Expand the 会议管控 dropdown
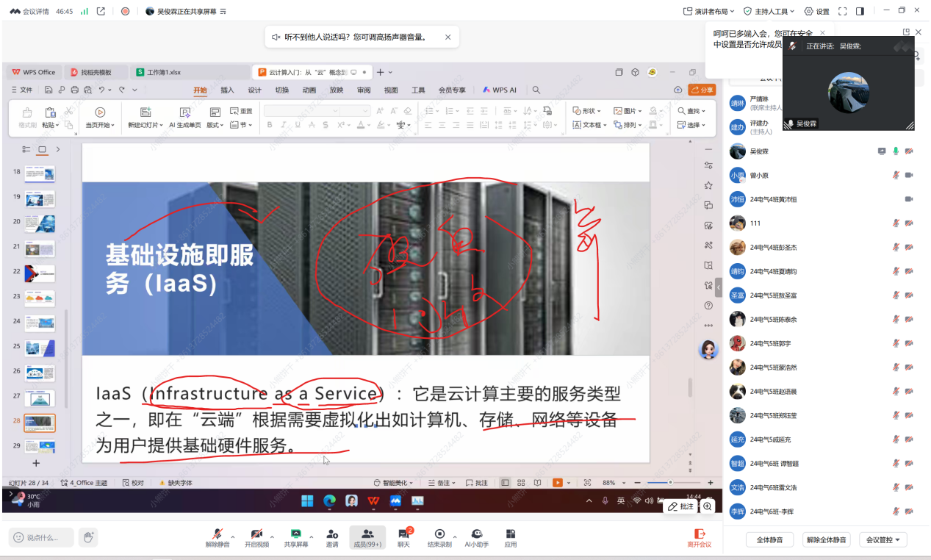The image size is (931, 560). pos(882,539)
